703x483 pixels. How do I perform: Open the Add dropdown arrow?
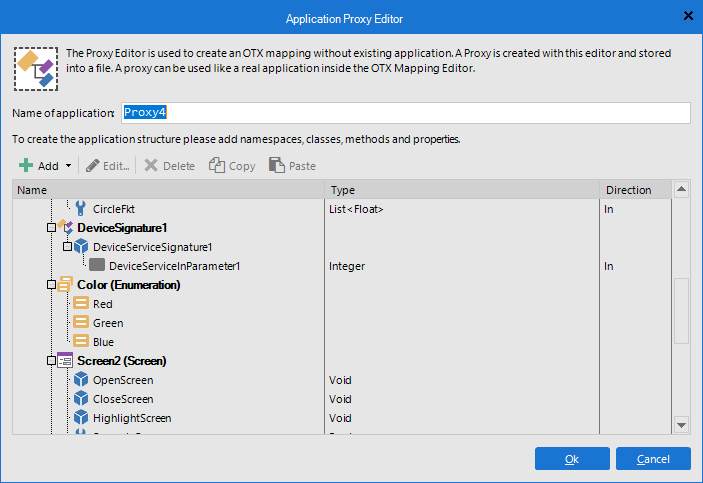pos(68,165)
